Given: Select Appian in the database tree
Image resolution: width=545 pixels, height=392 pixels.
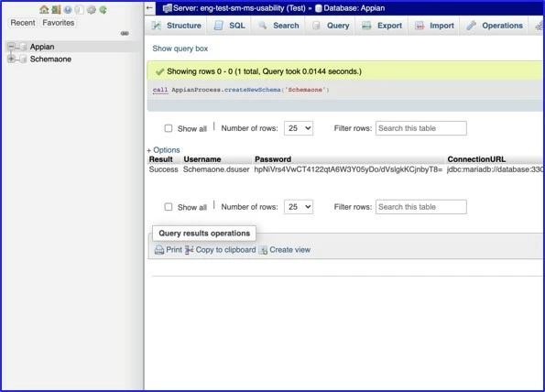Looking at the screenshot, I should (x=42, y=47).
